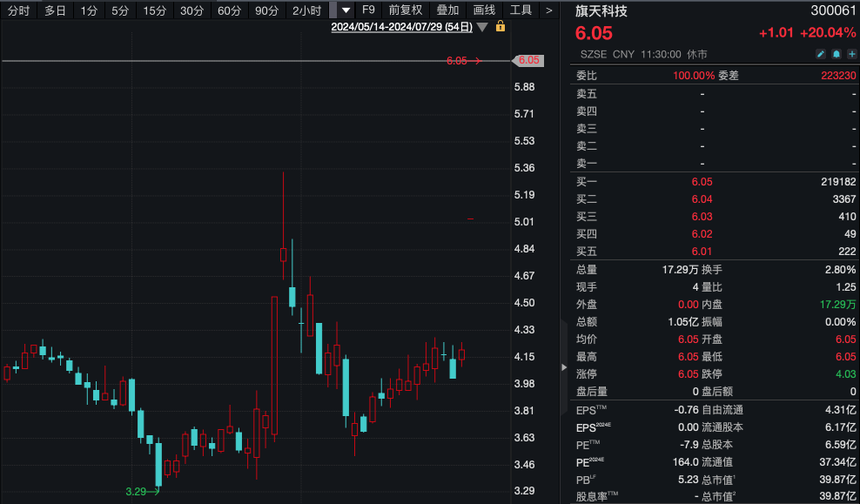
Task: Click the 买一 bid price 6.05 row
Action: [702, 182]
